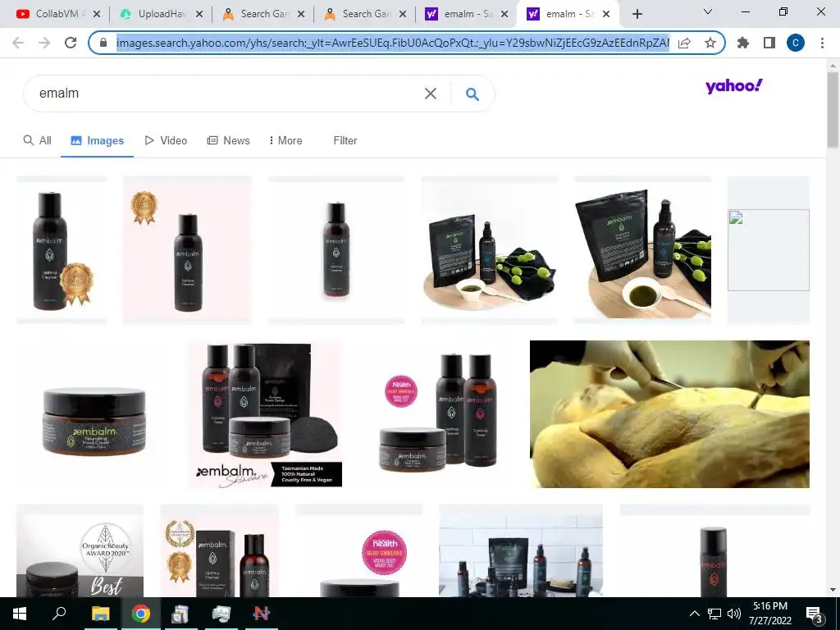Close the UploadHaven tab
The width and height of the screenshot is (840, 630).
pyautogui.click(x=199, y=15)
